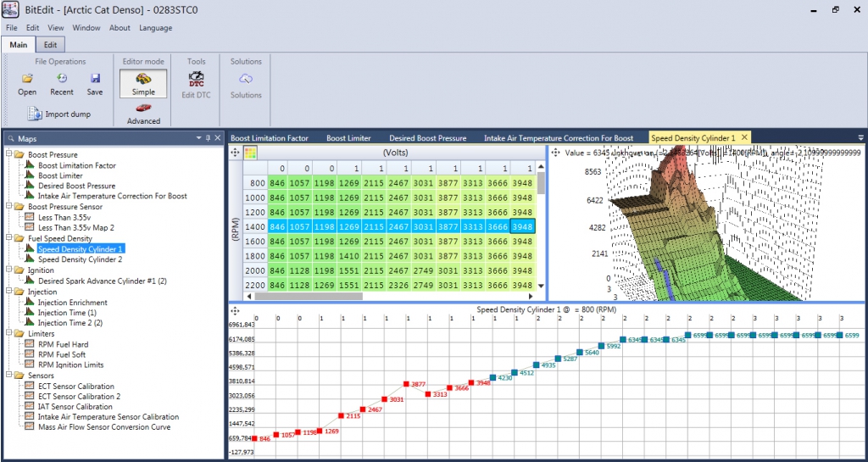The width and height of the screenshot is (868, 462).
Task: Collapse the Limiters folder
Action: click(x=8, y=334)
